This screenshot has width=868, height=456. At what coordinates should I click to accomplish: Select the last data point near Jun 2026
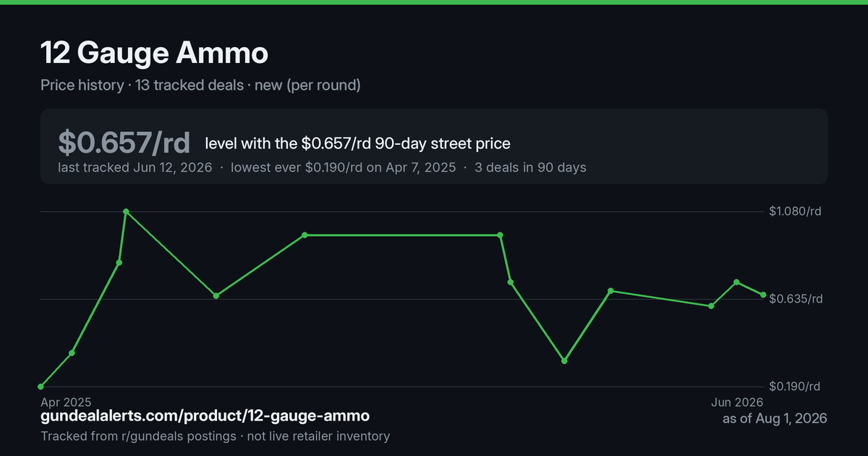point(763,295)
